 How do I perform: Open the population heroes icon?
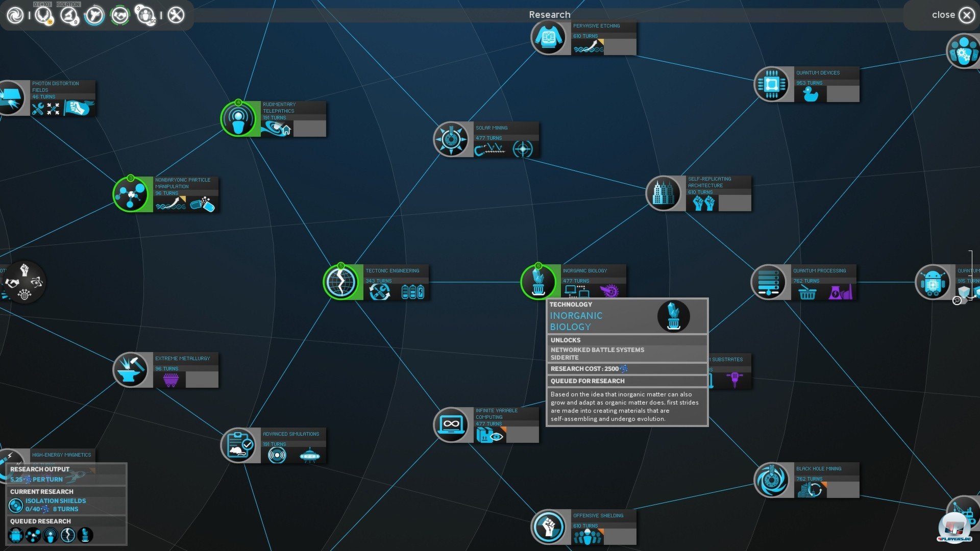pos(146,15)
